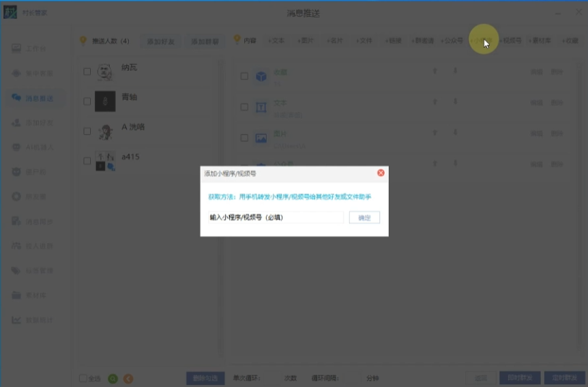The height and width of the screenshot is (387, 588).
Task: Tick the 图片 content row checkbox
Action: tap(244, 138)
